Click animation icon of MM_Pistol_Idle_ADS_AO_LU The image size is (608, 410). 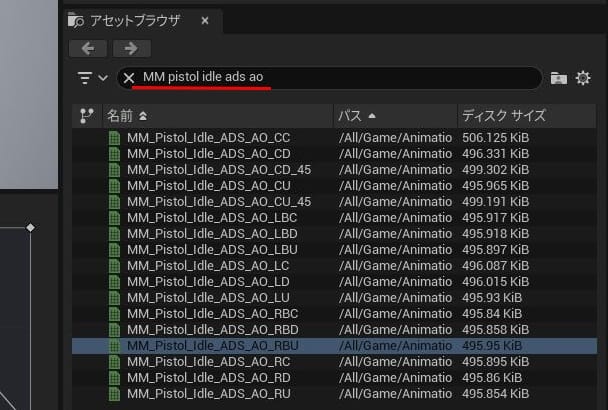114,298
